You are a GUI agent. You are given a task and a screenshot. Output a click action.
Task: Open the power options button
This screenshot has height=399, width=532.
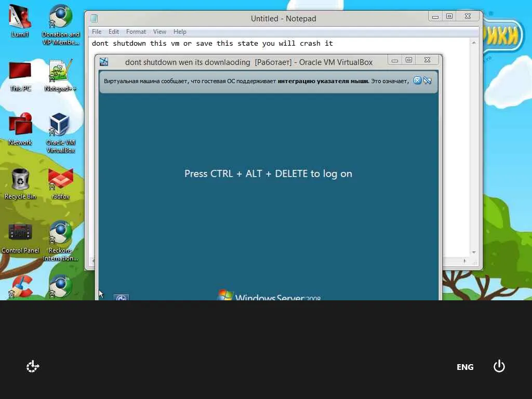[x=499, y=366]
